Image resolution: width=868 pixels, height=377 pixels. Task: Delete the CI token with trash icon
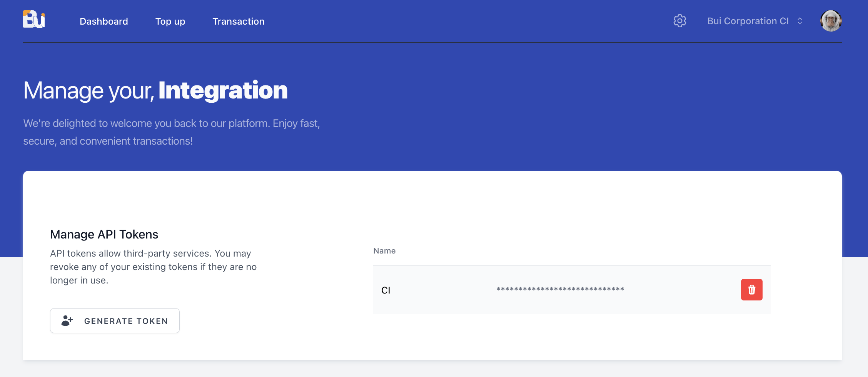(751, 290)
